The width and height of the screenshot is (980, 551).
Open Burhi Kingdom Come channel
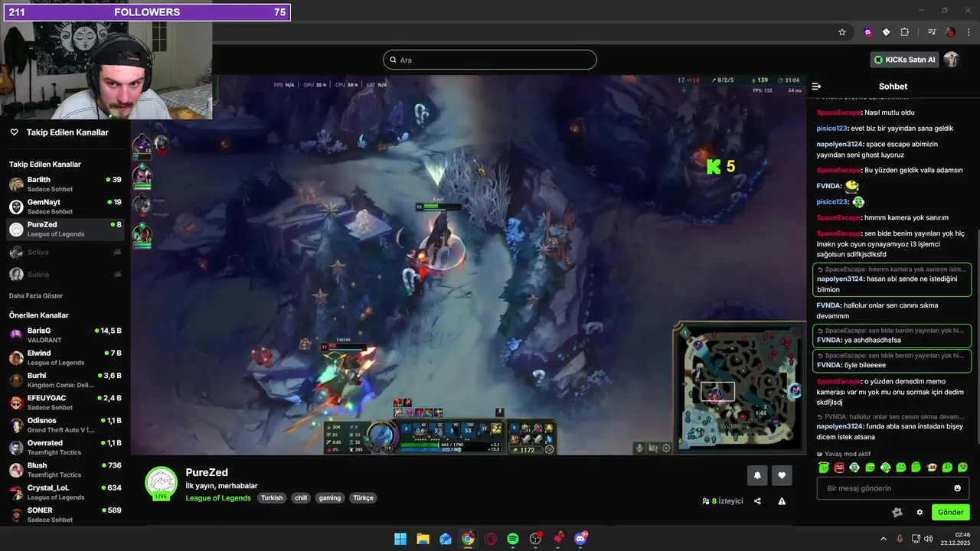pos(65,380)
